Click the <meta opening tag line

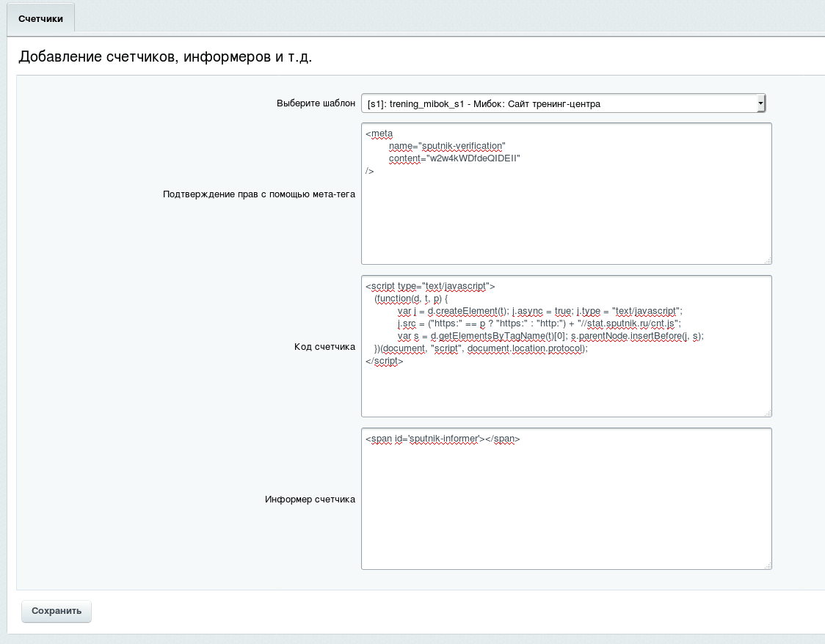click(379, 133)
